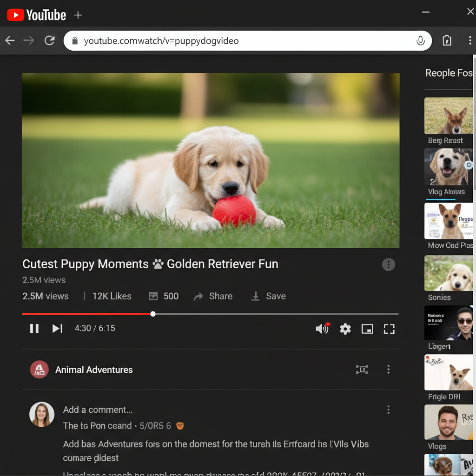Viewport: 476px width, 476px height.
Task: Use voice search microphone in address bar
Action: (x=420, y=41)
